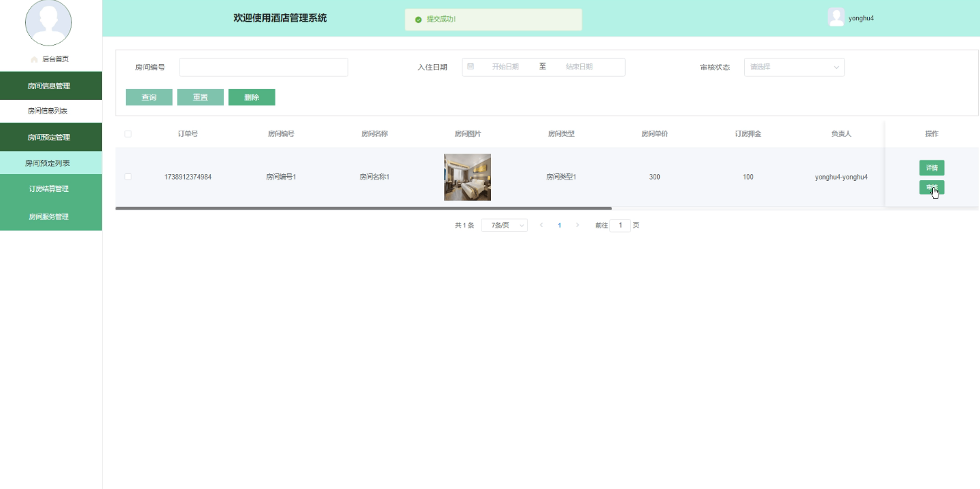Focus the 房间编号 search input
This screenshot has width=980, height=489.
coord(263,67)
